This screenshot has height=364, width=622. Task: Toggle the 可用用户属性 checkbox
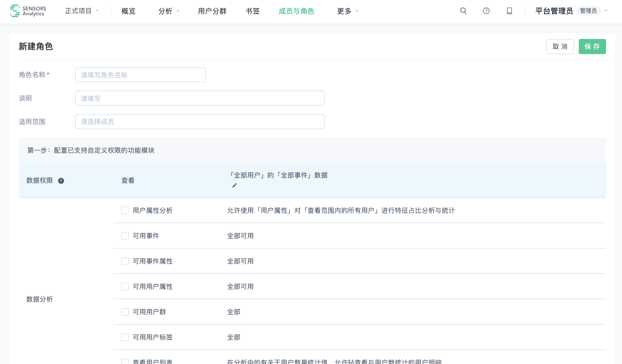point(125,287)
